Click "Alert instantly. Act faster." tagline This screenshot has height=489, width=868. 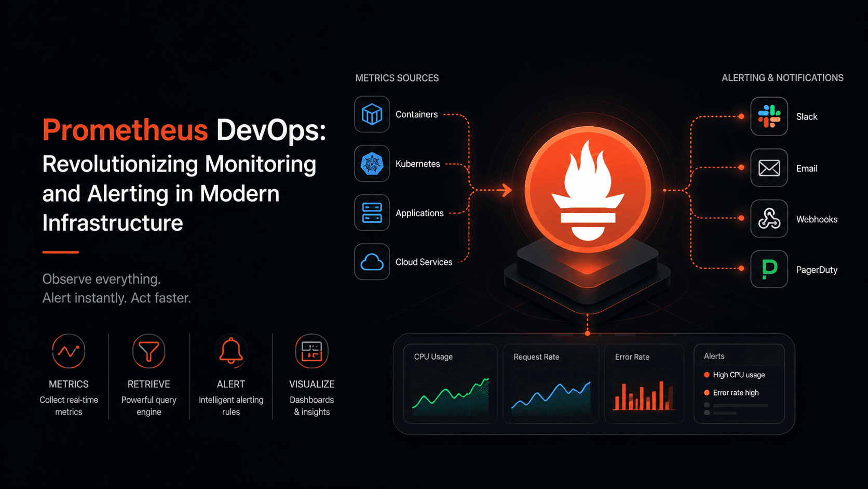point(116,298)
